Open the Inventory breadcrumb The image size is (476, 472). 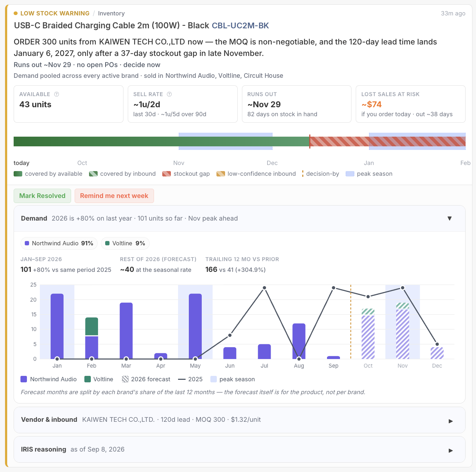111,13
